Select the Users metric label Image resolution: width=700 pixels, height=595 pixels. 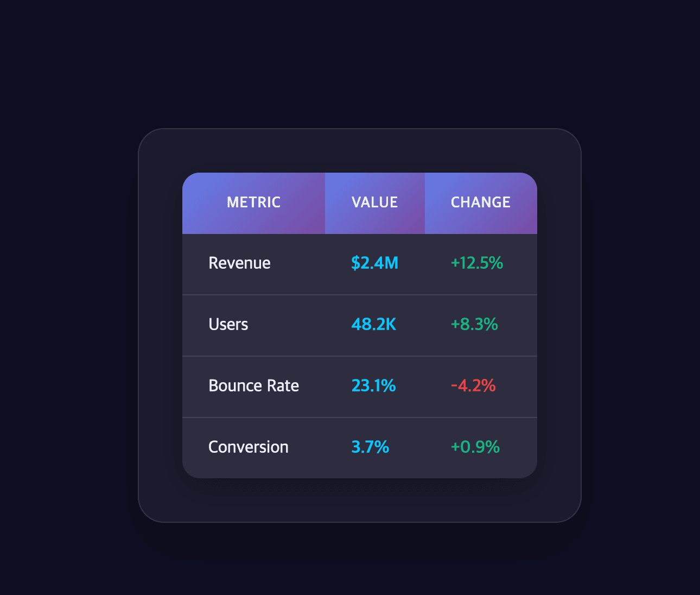click(228, 325)
